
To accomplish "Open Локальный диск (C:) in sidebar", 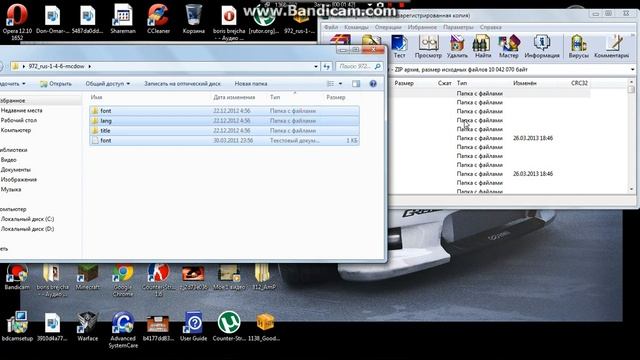I will pyautogui.click(x=27, y=219).
